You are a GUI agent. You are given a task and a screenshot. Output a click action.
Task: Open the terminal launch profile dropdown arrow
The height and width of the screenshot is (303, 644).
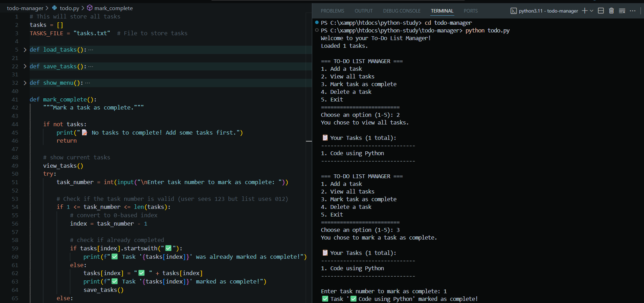(592, 11)
